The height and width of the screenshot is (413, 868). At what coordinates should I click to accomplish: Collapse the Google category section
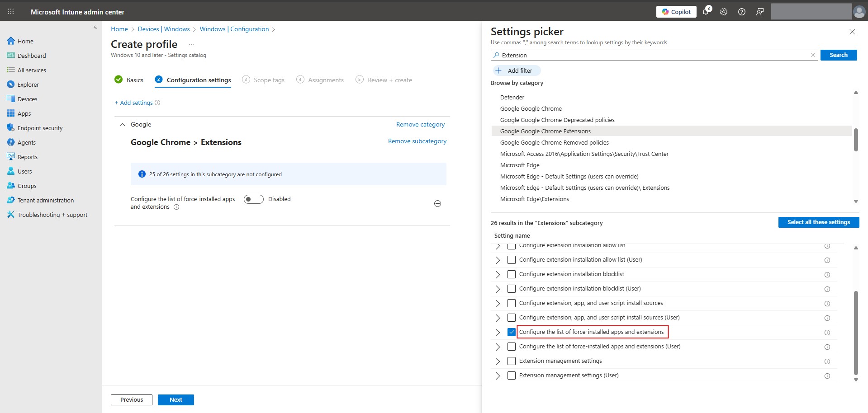click(x=122, y=124)
